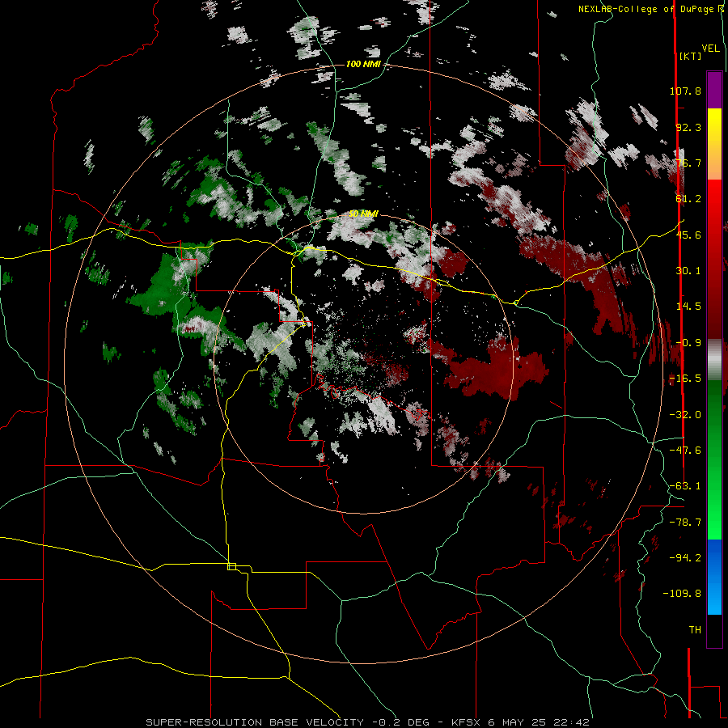
Task: Click the small yellow square marker on the highway
Action: tap(231, 566)
